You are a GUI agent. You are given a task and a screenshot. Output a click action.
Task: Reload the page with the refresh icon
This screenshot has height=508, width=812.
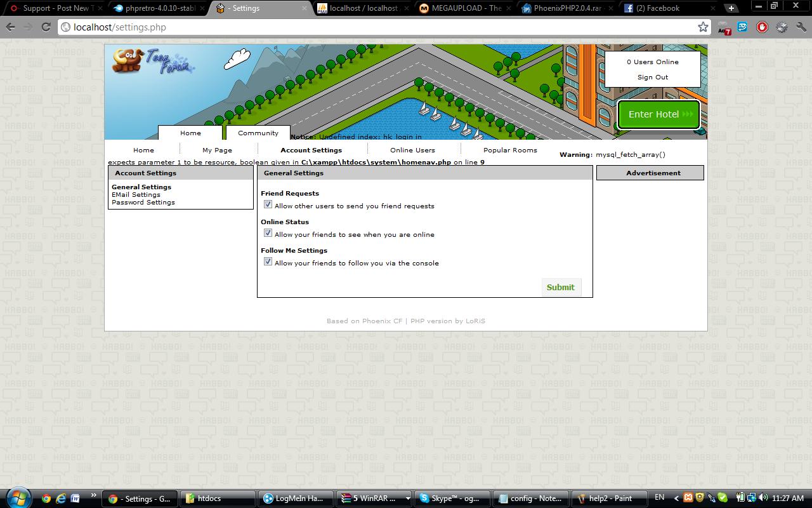(x=46, y=27)
